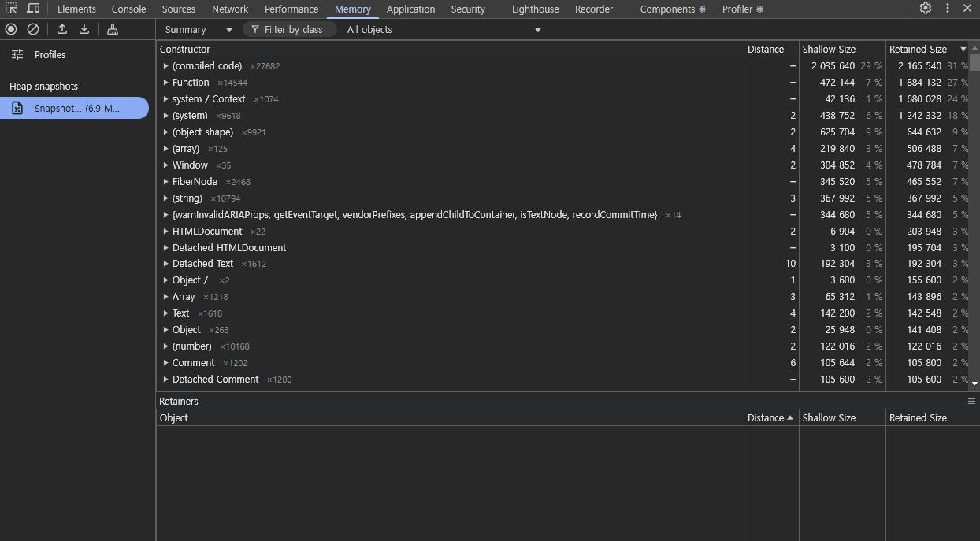Open the React Components tab
Image resolution: width=980 pixels, height=541 pixels.
pos(673,9)
